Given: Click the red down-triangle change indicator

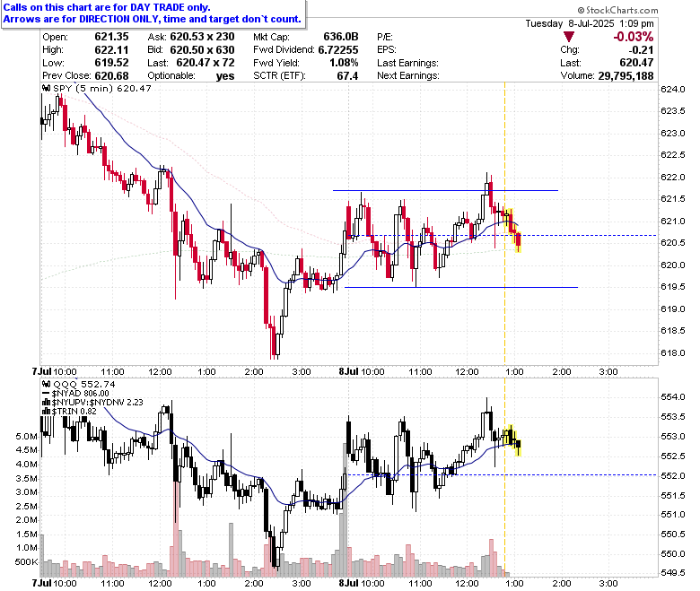Looking at the screenshot, I should [569, 37].
